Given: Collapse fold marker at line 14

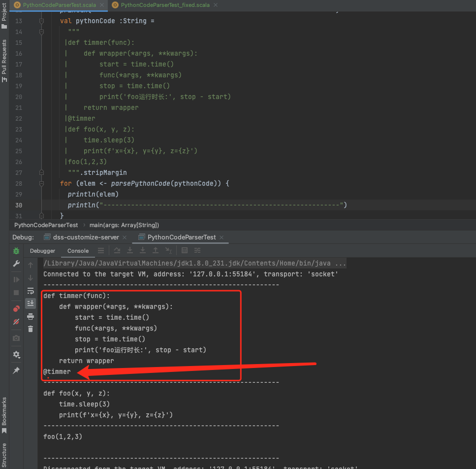Looking at the screenshot, I should click(x=41, y=32).
